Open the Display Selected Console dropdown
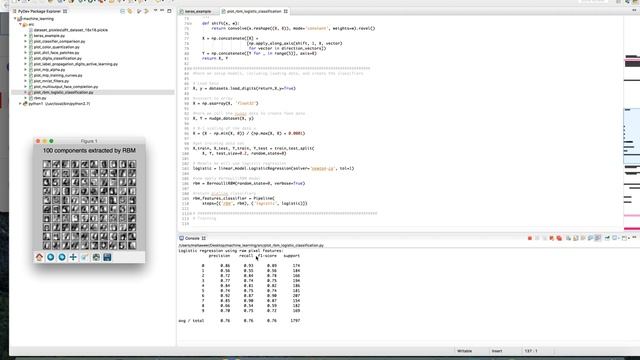The width and height of the screenshot is (640, 360). click(x=618, y=238)
